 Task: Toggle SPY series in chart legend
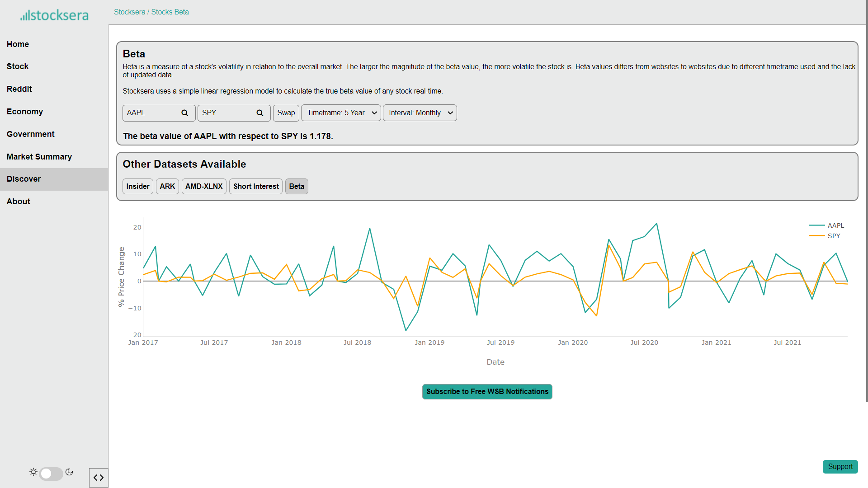[x=833, y=236]
